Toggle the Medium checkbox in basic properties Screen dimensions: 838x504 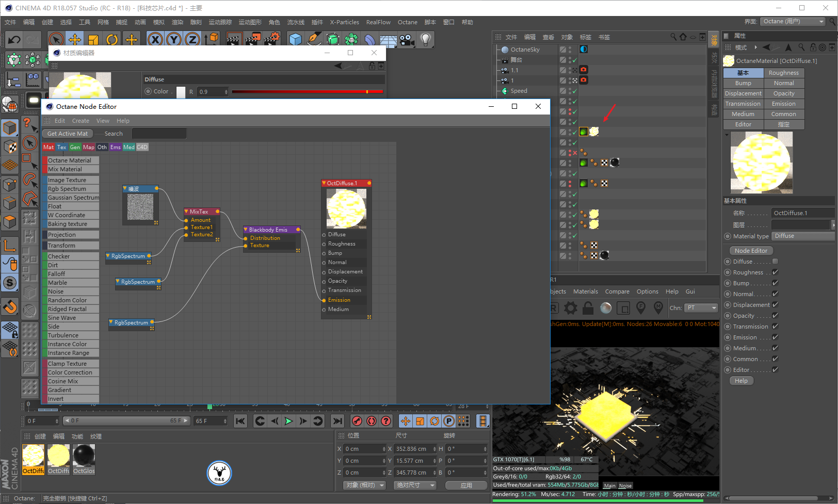click(775, 348)
